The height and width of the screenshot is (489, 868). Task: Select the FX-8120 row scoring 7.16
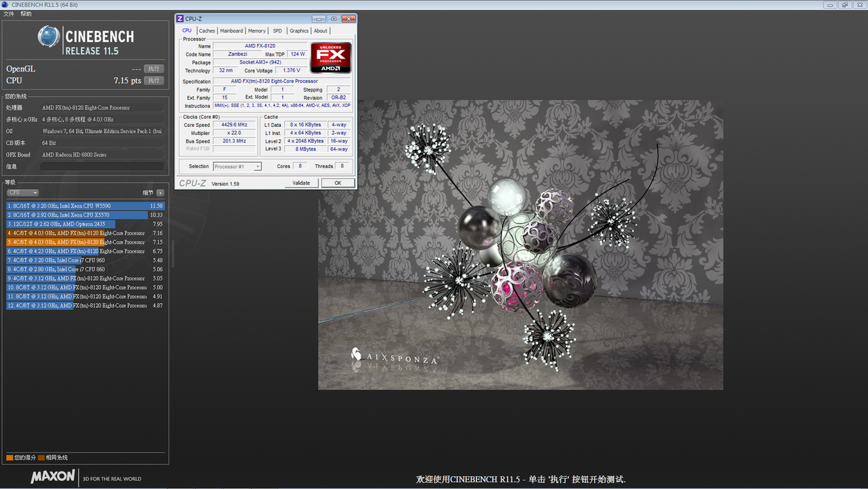click(86, 233)
